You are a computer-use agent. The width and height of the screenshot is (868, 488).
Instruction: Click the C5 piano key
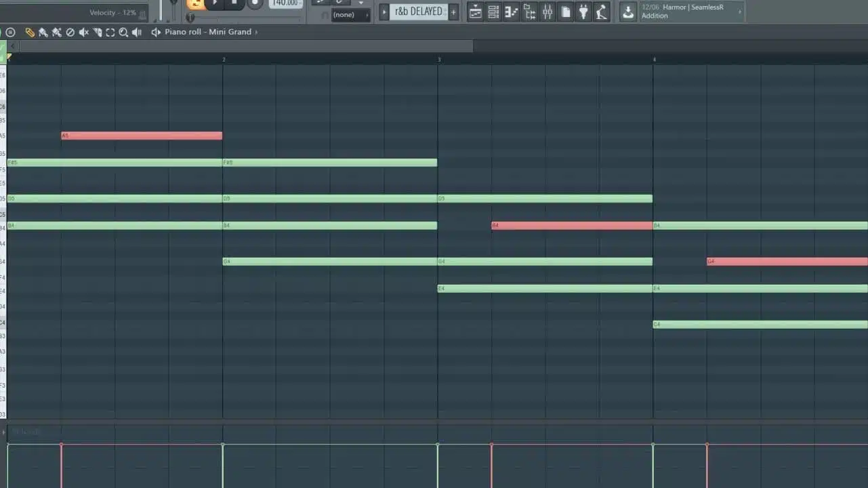coord(3,214)
